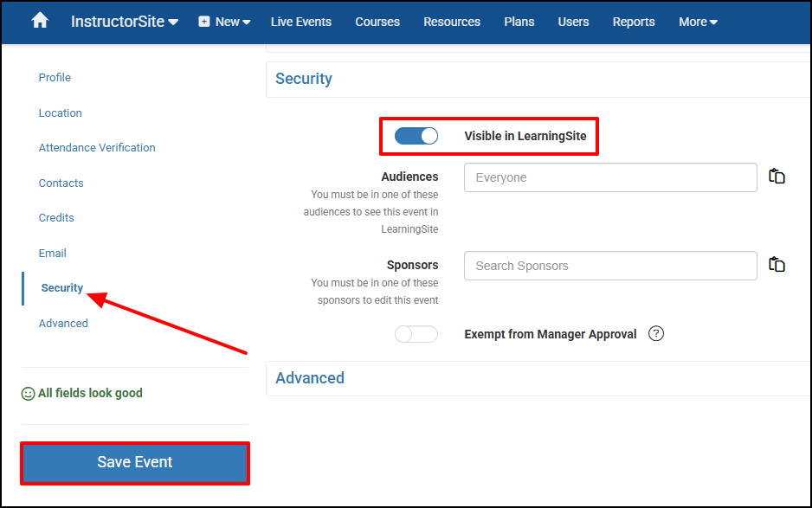Image resolution: width=812 pixels, height=508 pixels.
Task: Go to the home page icon
Action: [x=40, y=22]
